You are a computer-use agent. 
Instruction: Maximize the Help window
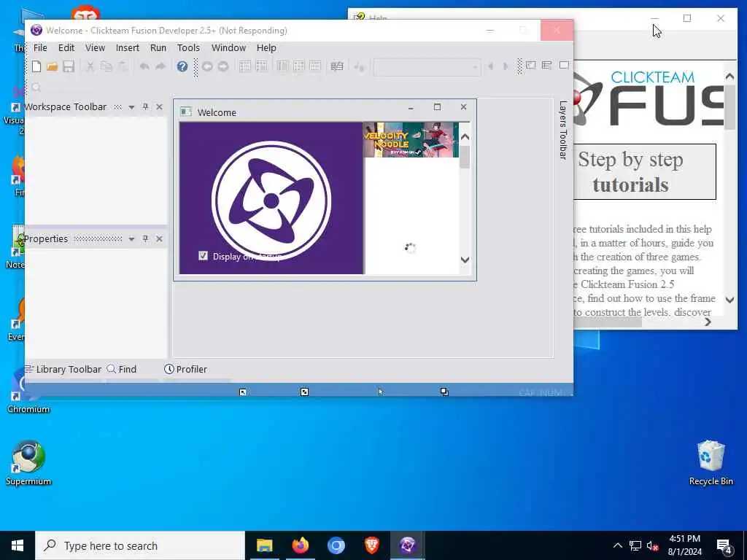pyautogui.click(x=687, y=18)
